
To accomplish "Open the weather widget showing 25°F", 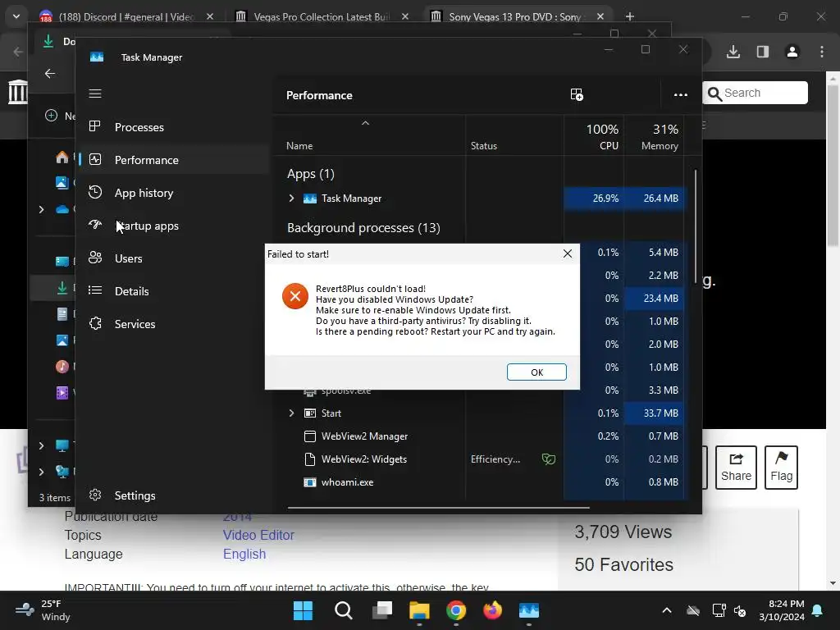I will pos(44,610).
